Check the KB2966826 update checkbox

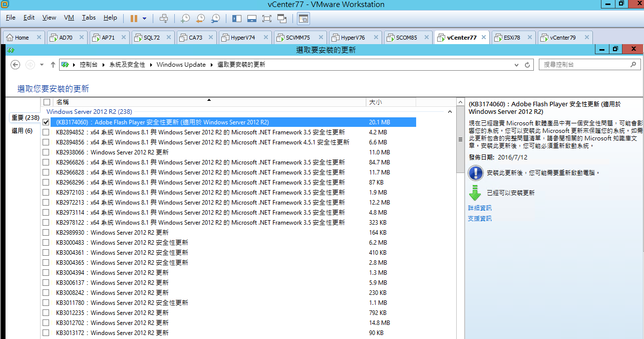(x=46, y=162)
